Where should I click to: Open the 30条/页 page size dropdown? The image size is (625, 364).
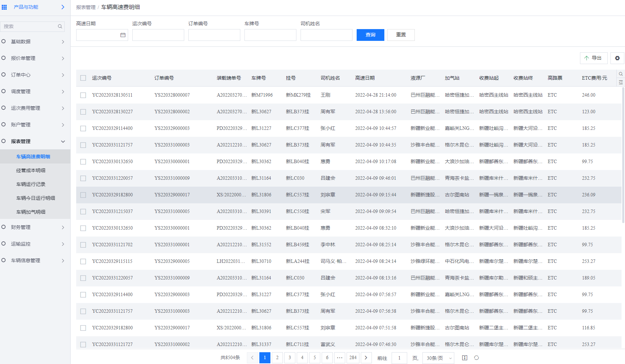pyautogui.click(x=438, y=358)
